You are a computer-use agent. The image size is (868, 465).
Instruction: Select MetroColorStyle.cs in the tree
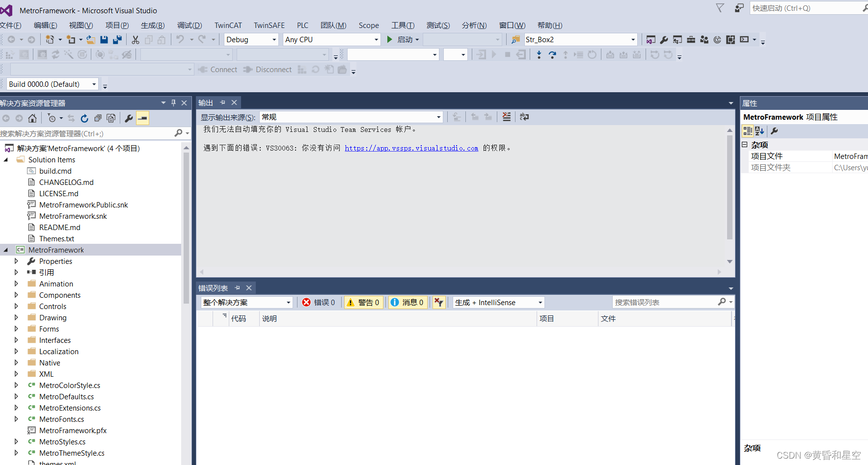70,386
